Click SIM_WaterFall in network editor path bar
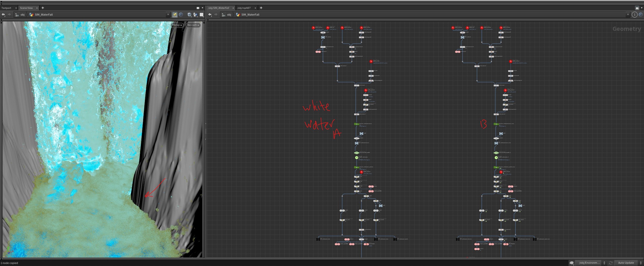 click(x=248, y=15)
